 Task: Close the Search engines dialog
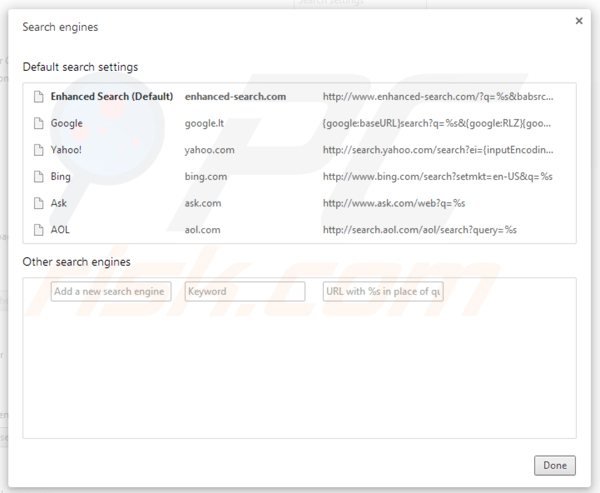click(579, 21)
